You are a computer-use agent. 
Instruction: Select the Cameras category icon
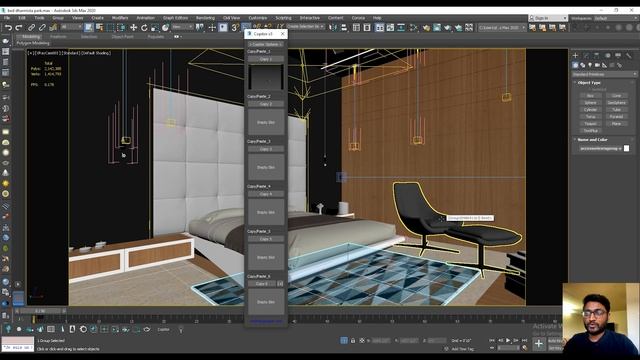597,65
